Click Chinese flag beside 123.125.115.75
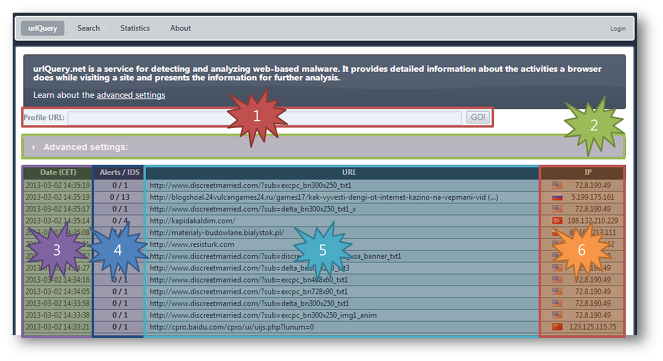This screenshot has width=663, height=361. 557,327
